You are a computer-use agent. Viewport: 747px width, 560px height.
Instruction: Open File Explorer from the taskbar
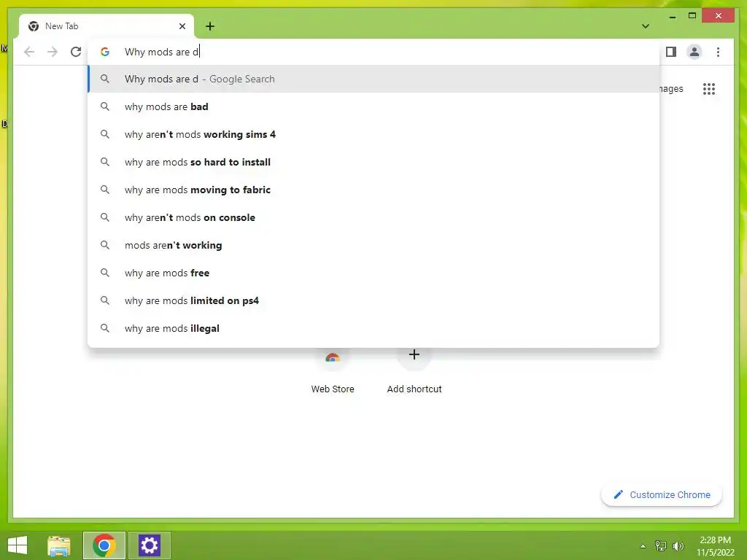coord(59,545)
